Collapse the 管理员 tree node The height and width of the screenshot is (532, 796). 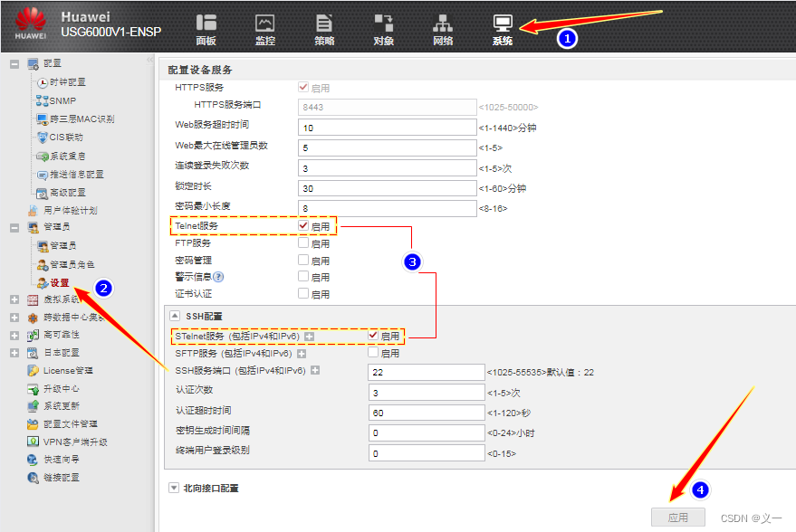coord(14,228)
